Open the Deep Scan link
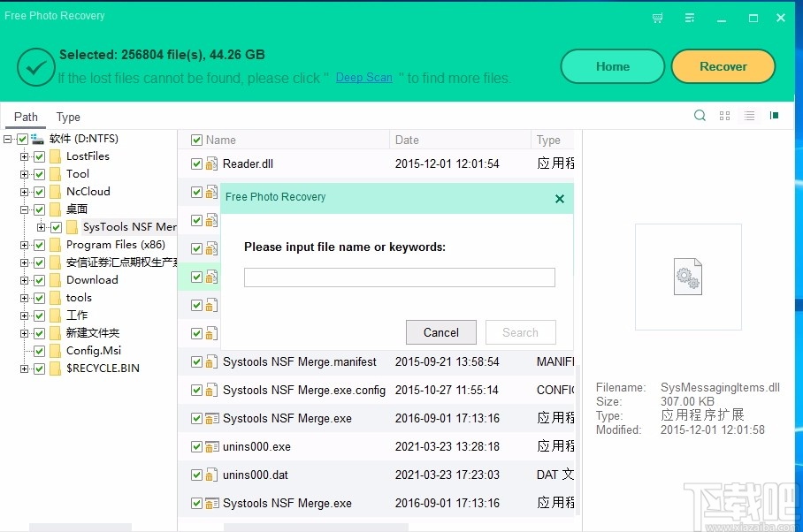This screenshot has width=803, height=532. coord(363,78)
